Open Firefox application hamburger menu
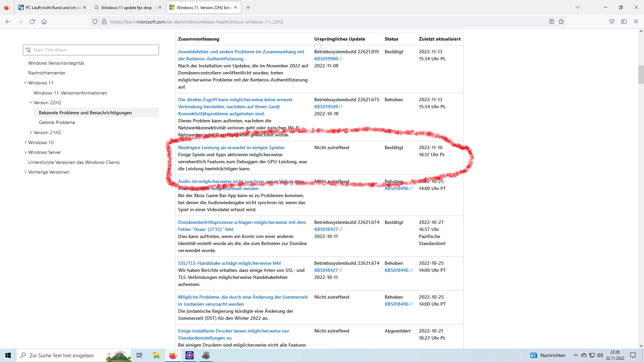This screenshot has height=362, width=644. (636, 22)
